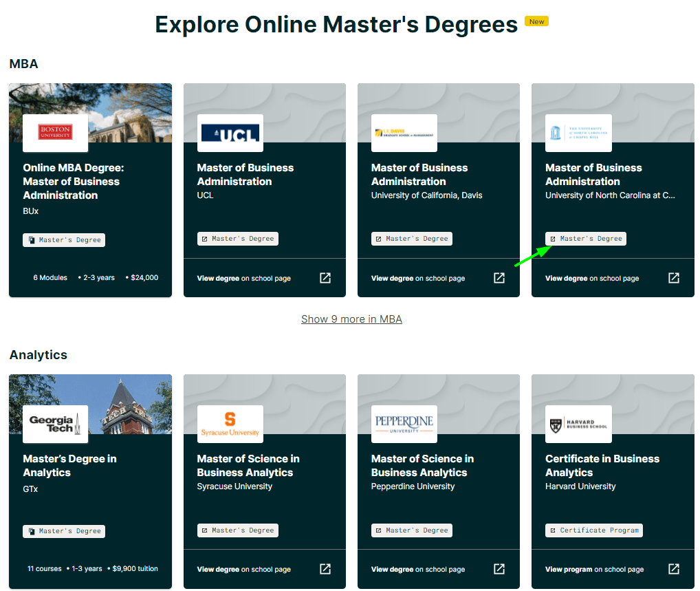View degree on school page for UCL
700x591 pixels.
[x=243, y=279]
